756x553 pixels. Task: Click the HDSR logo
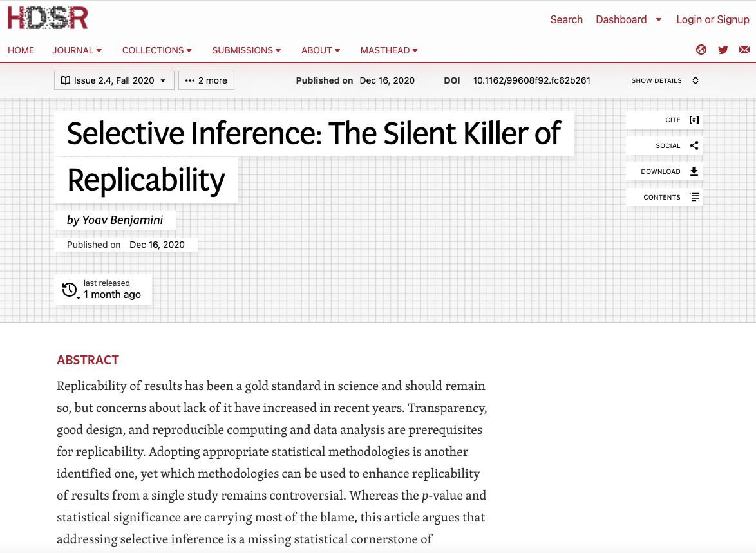click(47, 18)
